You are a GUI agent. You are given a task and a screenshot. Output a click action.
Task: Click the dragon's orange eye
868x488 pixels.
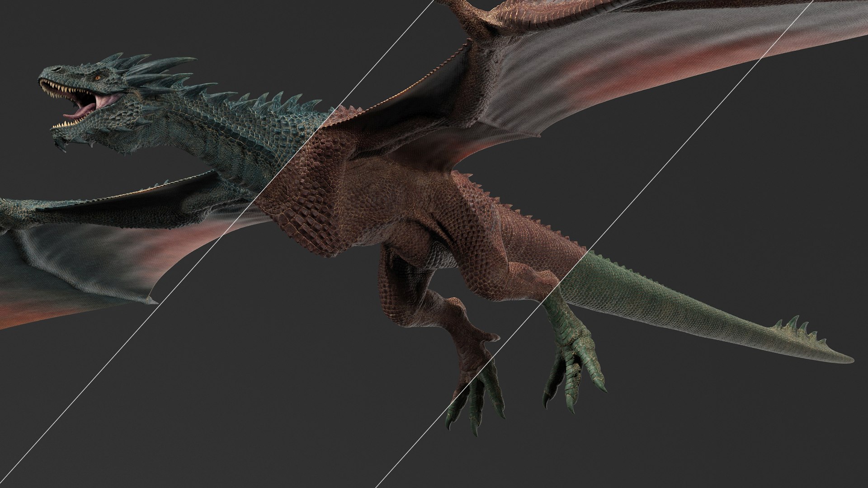(98, 78)
